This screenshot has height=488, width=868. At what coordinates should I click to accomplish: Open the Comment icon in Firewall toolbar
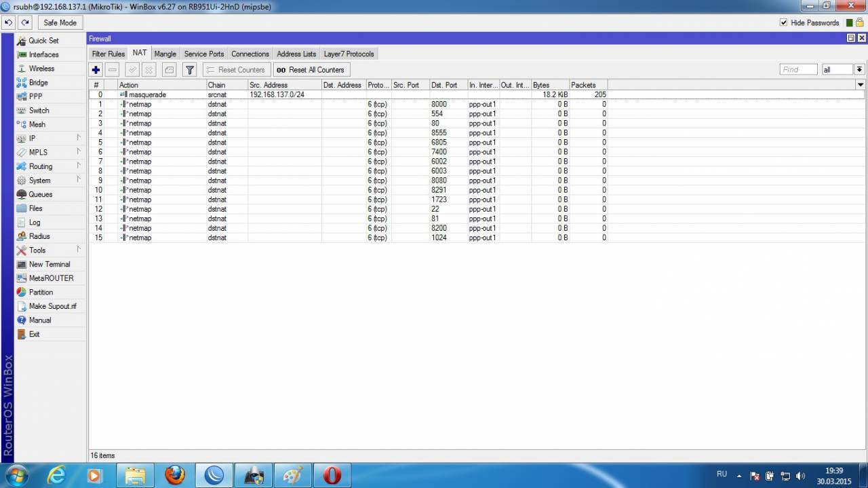169,69
